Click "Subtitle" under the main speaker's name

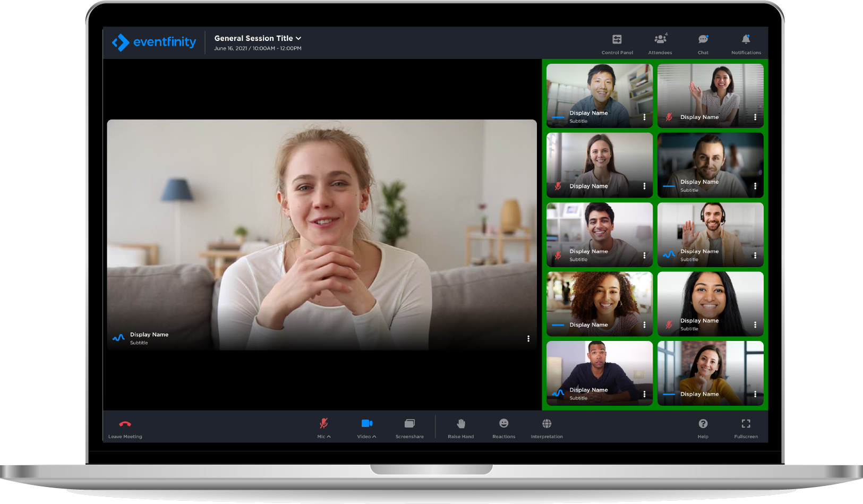[139, 343]
